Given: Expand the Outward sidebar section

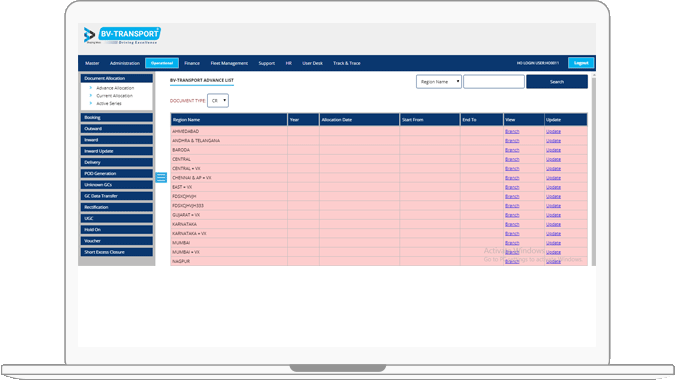Looking at the screenshot, I should (x=117, y=129).
